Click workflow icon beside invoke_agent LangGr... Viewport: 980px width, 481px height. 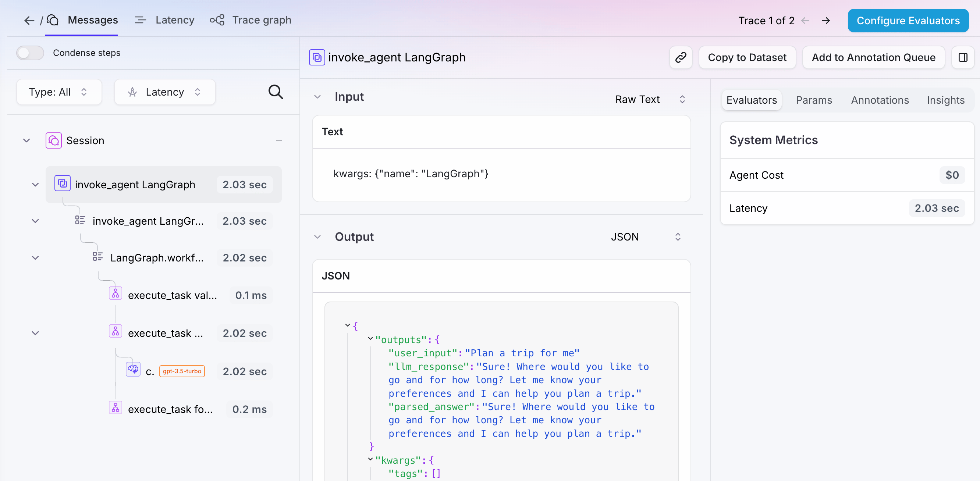click(80, 220)
